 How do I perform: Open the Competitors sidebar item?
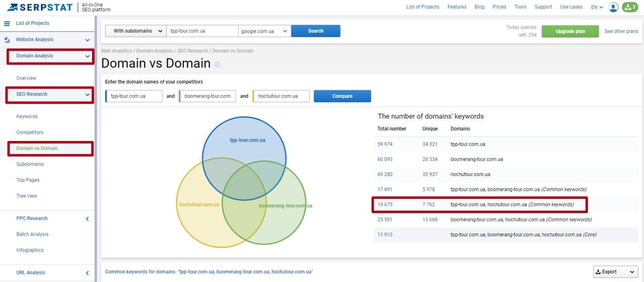(x=30, y=133)
